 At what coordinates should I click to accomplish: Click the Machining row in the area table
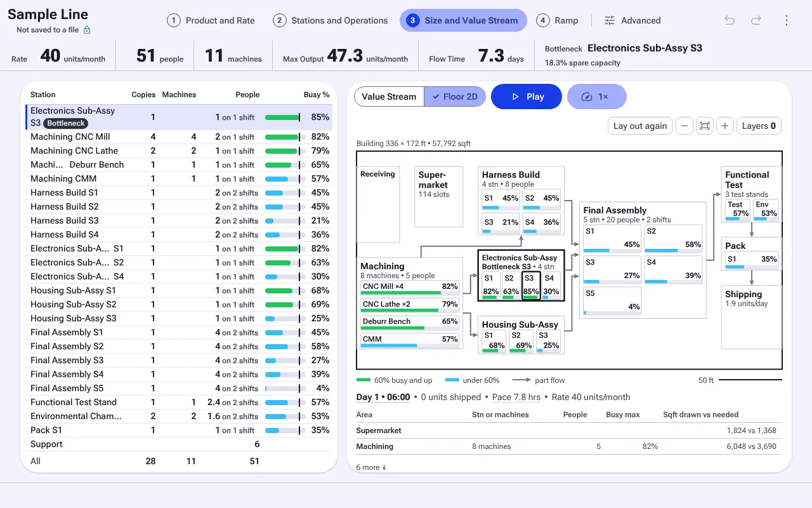[x=569, y=446]
